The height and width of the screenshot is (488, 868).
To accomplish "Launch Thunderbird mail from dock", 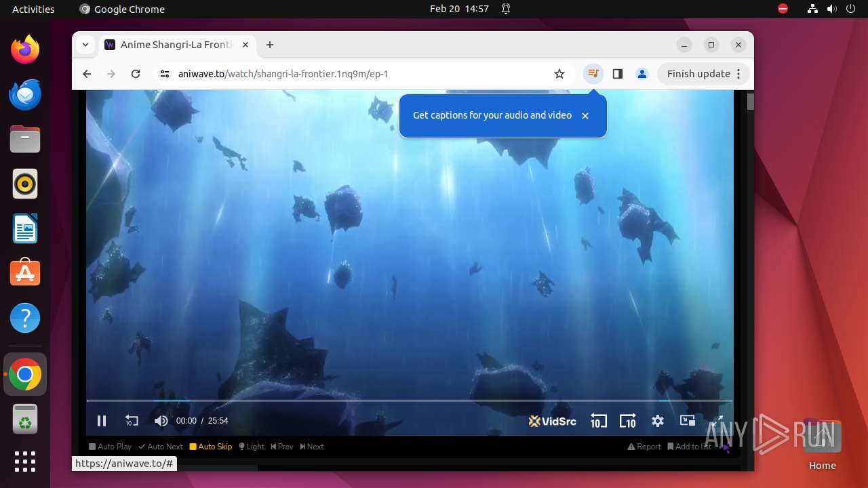I will tap(25, 94).
